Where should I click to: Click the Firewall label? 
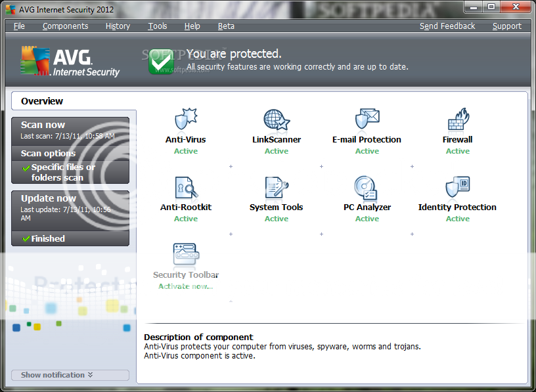point(457,139)
